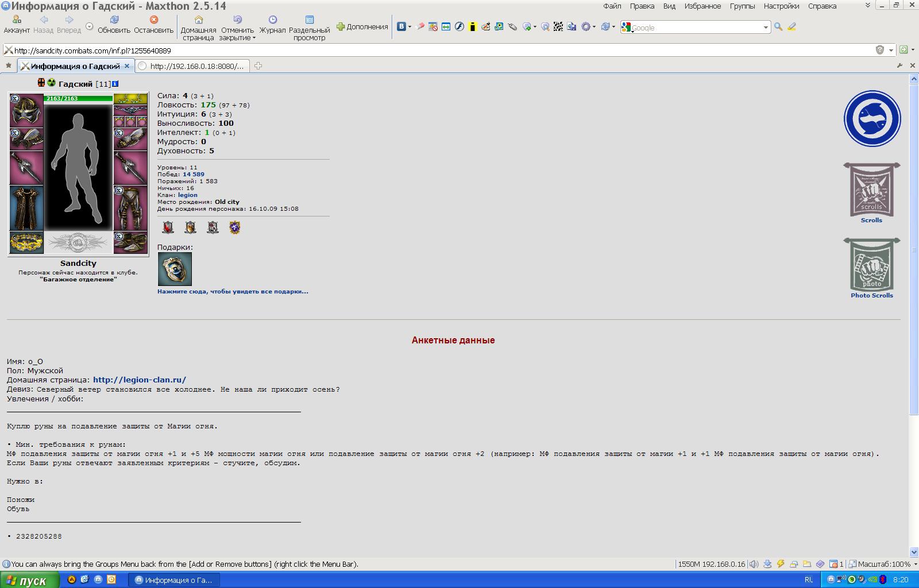Expand the address bar dropdown arrow

(x=891, y=50)
